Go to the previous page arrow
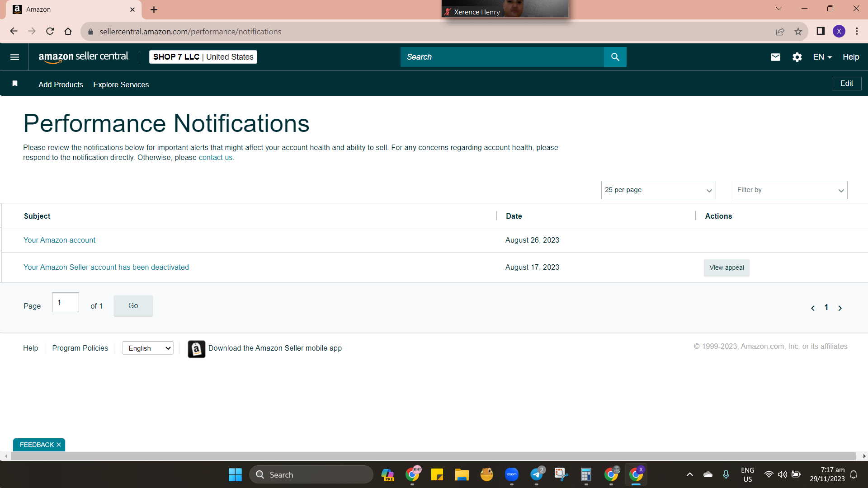Viewport: 868px width, 488px height. pyautogui.click(x=813, y=308)
